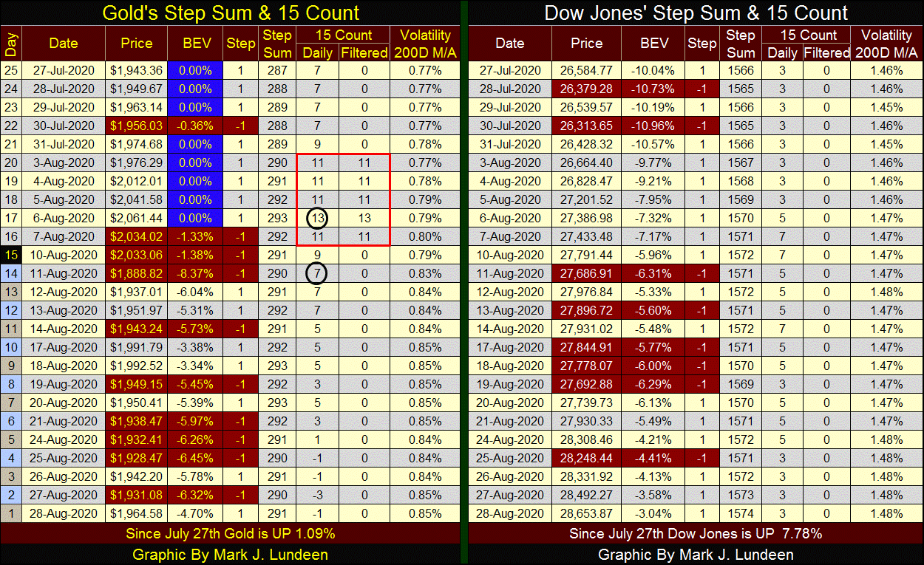Click Gold Step Sum value 287
The height and width of the screenshot is (565, 924).
click(277, 71)
